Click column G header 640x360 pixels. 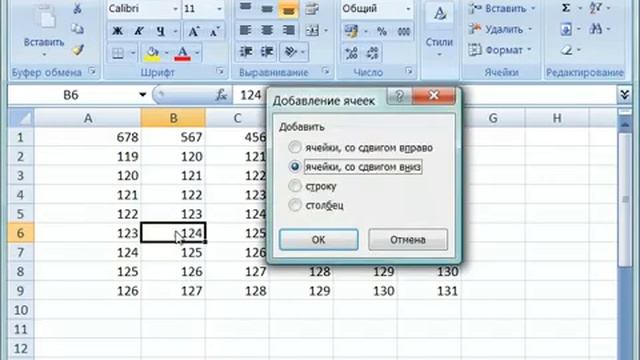pyautogui.click(x=493, y=118)
